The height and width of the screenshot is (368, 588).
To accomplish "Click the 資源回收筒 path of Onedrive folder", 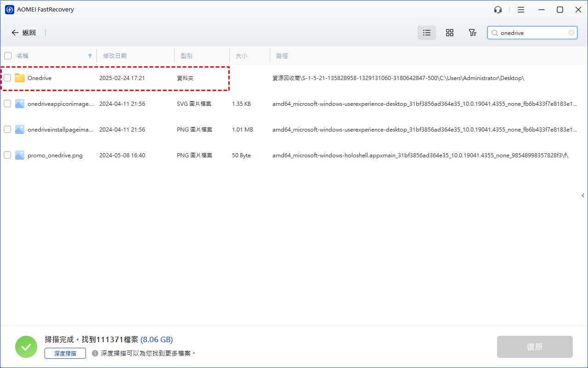I will 398,78.
